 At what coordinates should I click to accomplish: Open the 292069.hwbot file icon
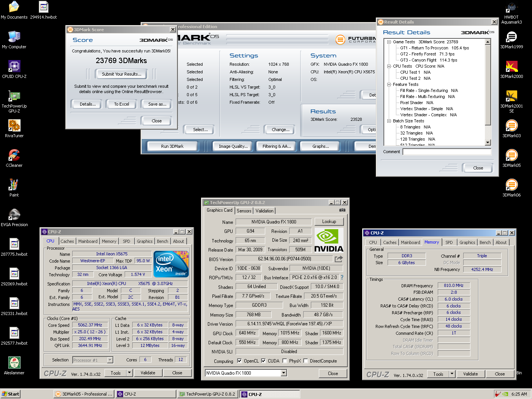point(14,277)
